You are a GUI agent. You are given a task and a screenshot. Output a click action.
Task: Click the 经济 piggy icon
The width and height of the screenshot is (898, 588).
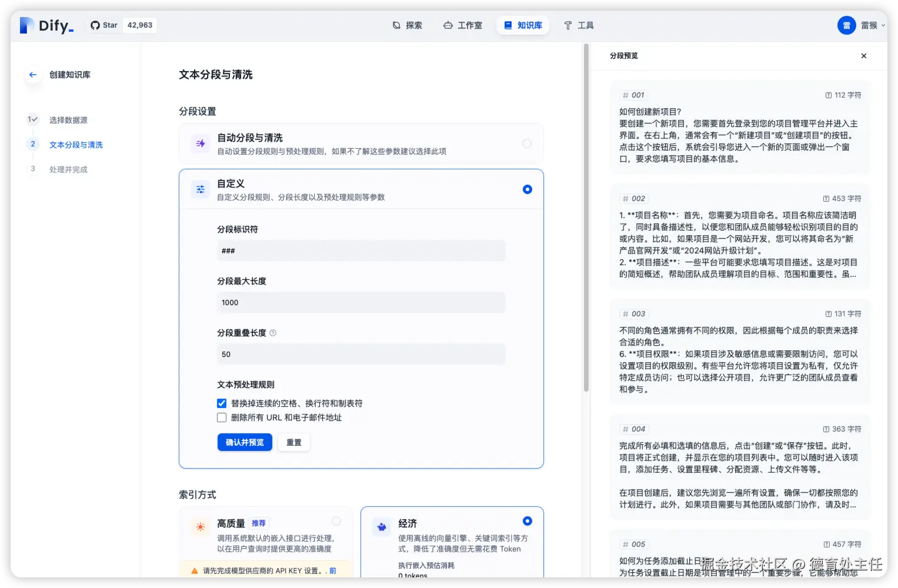tap(382, 527)
